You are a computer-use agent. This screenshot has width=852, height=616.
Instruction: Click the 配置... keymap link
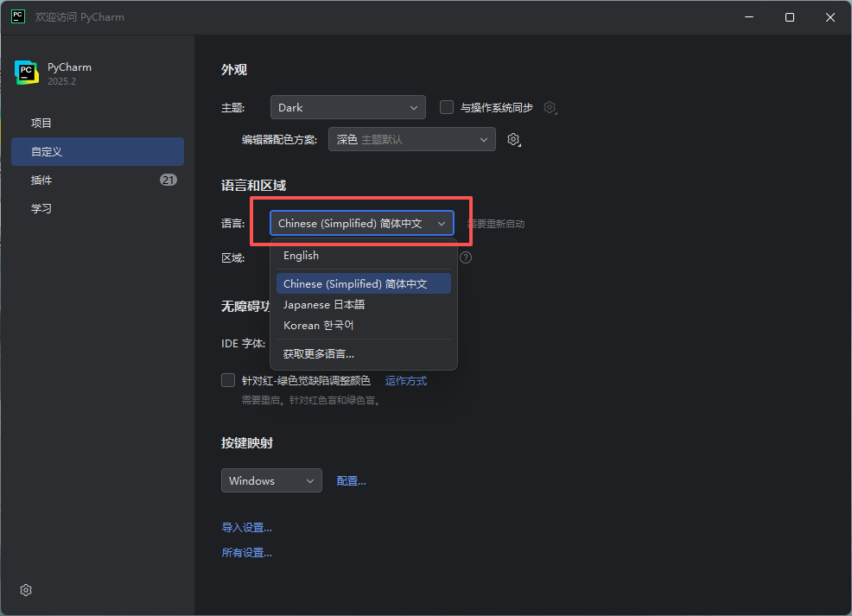click(351, 480)
